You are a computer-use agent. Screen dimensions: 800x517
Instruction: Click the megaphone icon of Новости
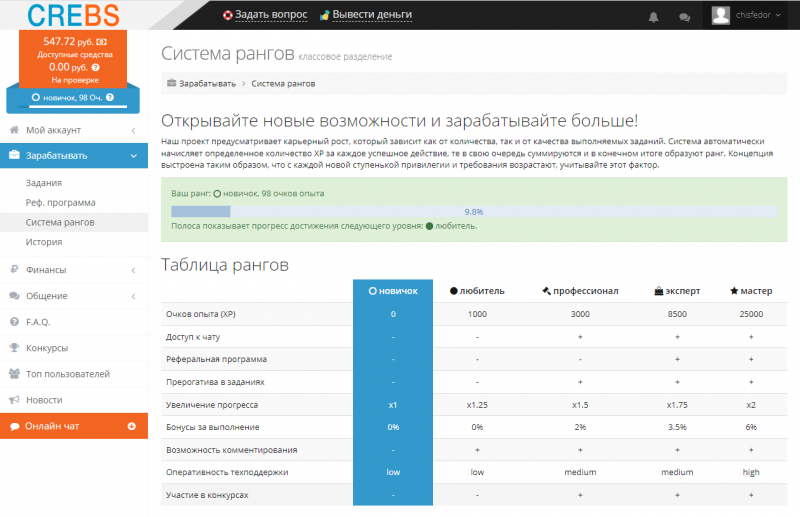pyautogui.click(x=14, y=400)
